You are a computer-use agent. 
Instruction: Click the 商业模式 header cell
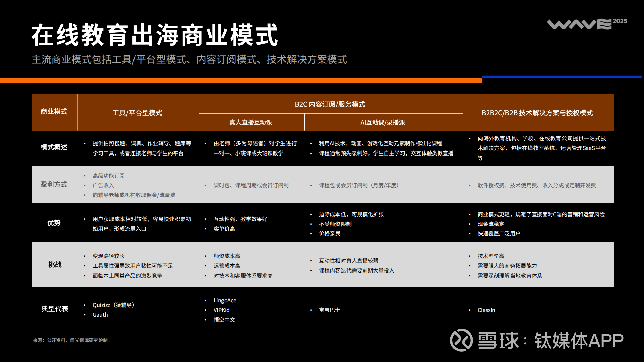tap(54, 112)
